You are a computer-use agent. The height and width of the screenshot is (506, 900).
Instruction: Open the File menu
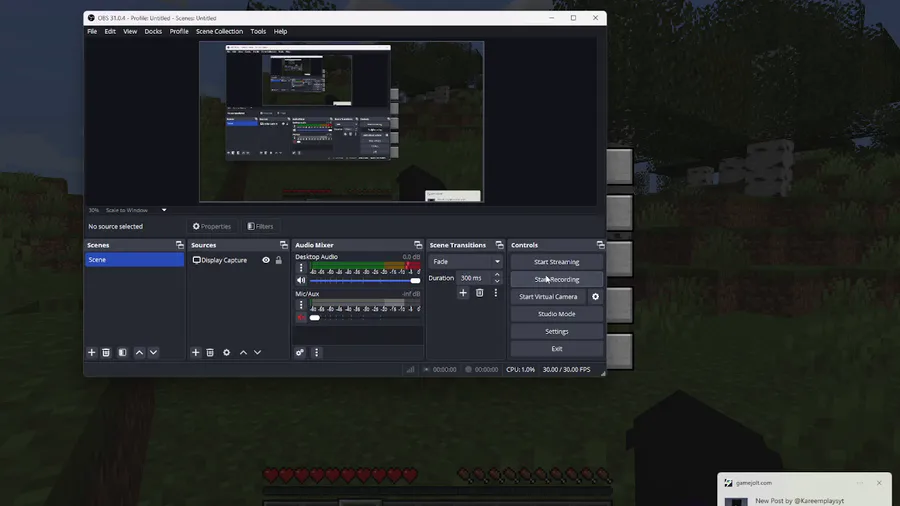pyautogui.click(x=92, y=32)
